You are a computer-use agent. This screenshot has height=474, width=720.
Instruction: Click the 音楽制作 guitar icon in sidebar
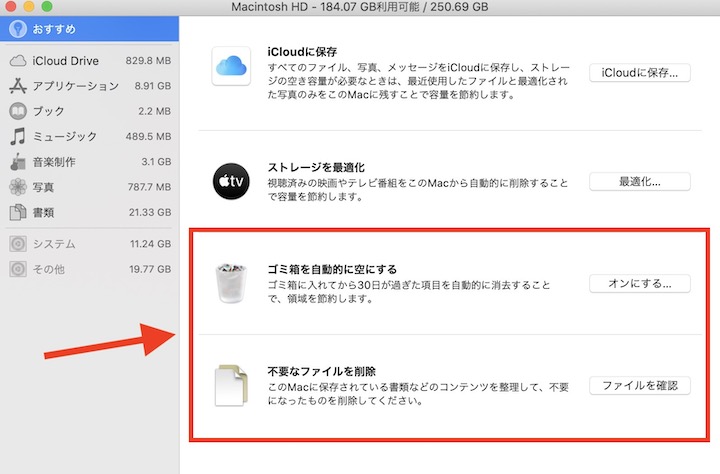coord(18,162)
